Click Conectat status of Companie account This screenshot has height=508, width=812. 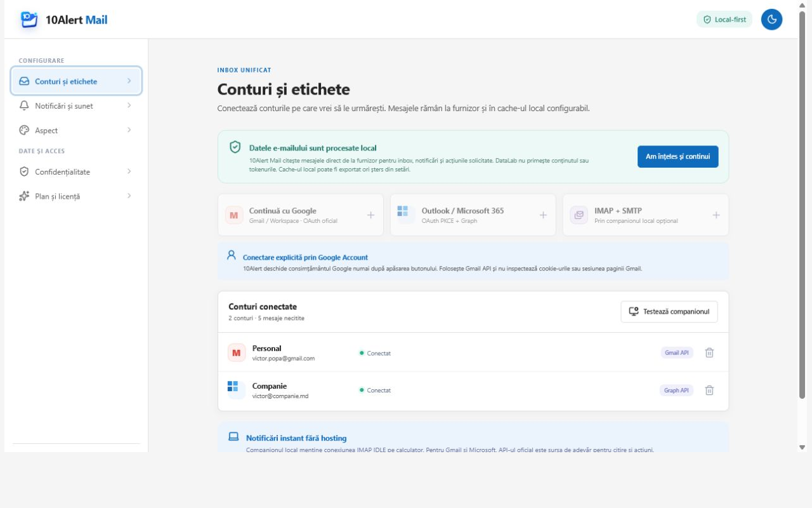pyautogui.click(x=375, y=391)
